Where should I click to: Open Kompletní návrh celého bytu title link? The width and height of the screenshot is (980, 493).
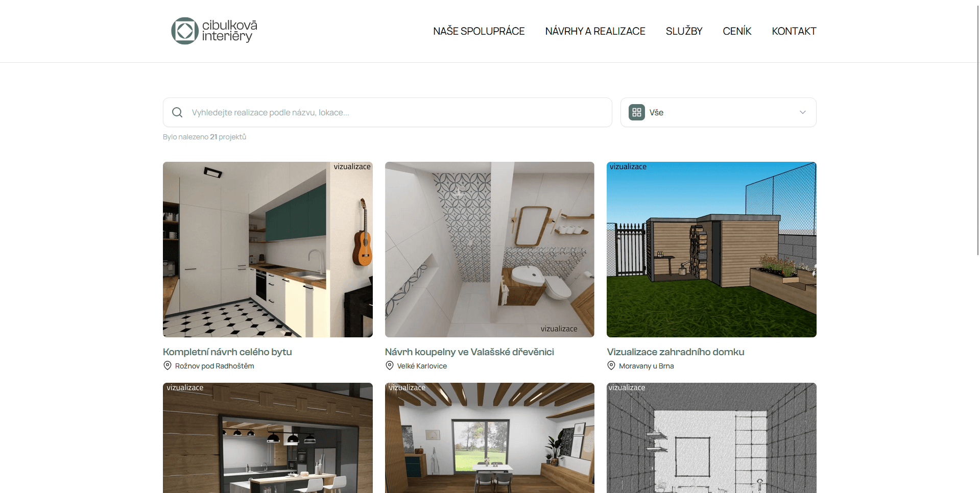tap(227, 352)
